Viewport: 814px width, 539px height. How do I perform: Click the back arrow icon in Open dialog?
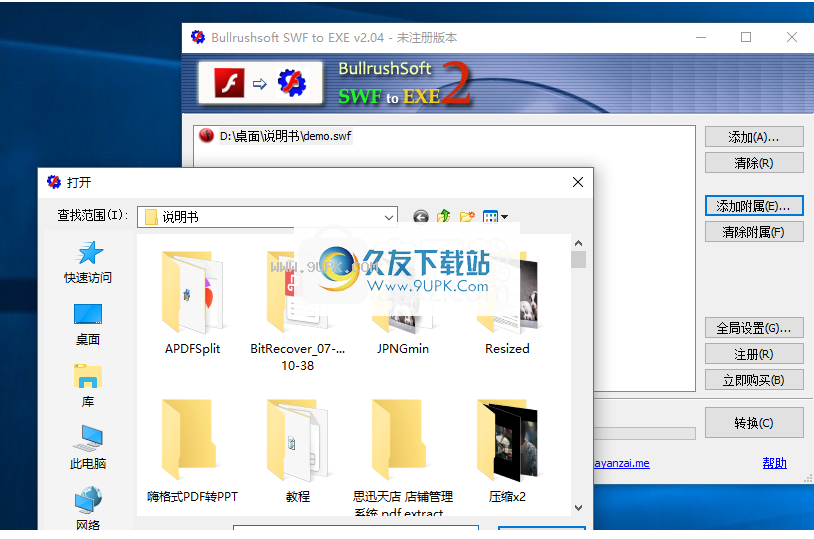point(421,217)
